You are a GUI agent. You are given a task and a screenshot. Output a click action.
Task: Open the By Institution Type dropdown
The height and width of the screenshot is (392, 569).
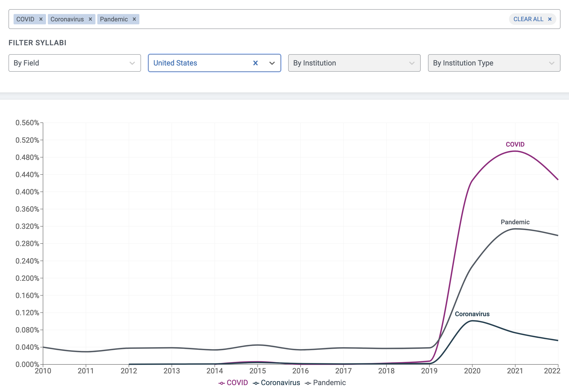click(x=494, y=63)
